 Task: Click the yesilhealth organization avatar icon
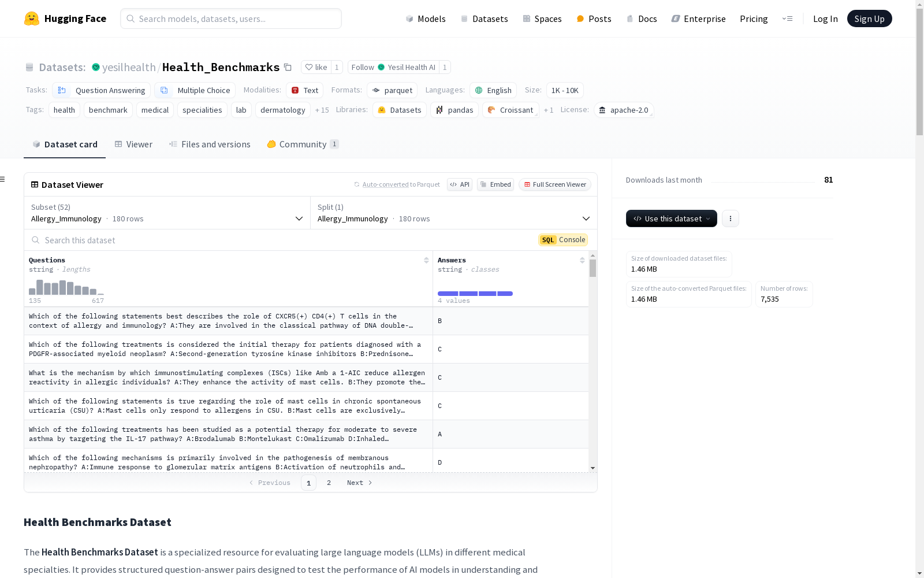point(96,67)
